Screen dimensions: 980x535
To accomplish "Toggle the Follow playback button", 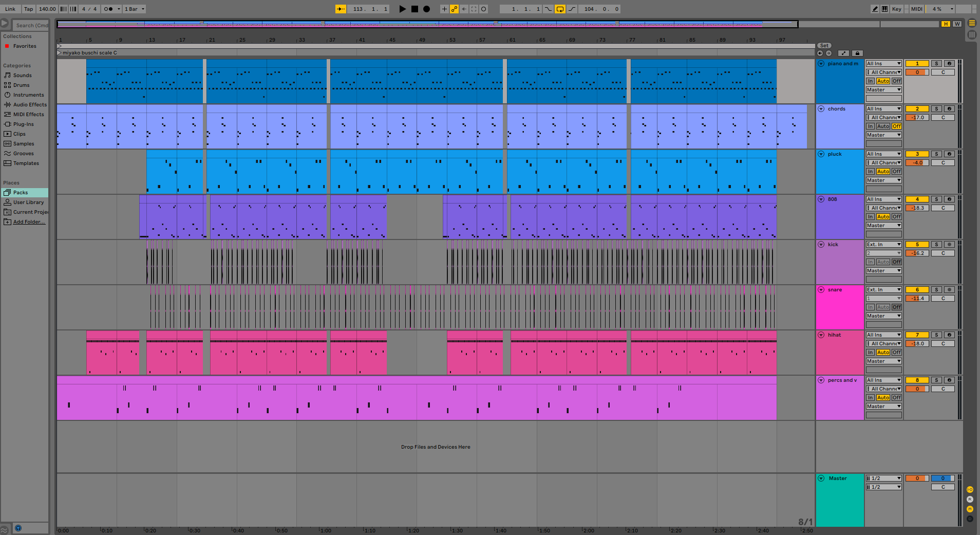I will point(340,9).
